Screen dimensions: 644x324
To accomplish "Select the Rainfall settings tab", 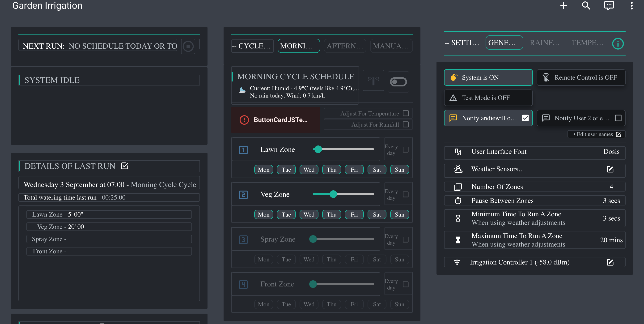I will (545, 43).
